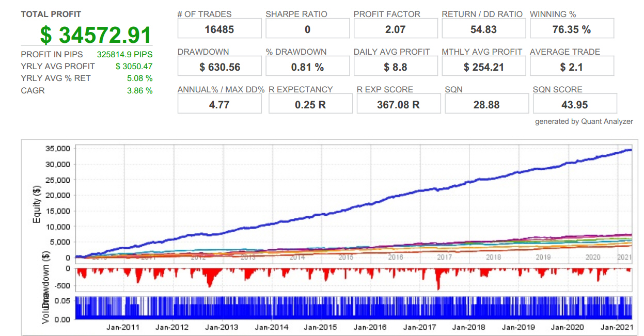This screenshot has width=644, height=336.
Task: Select the $ 8.8 daily profit box
Action: [396, 67]
